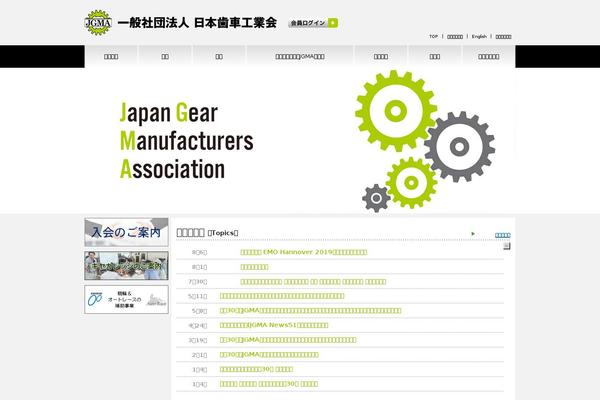Viewport: 600px width, 400px height.
Task: Click the small square icon below Topics list link
Action: point(507,246)
